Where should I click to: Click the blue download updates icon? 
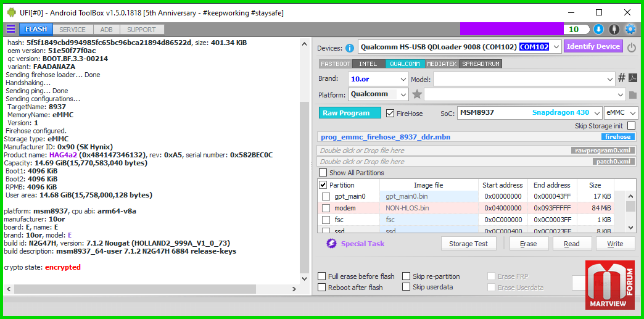click(x=598, y=29)
